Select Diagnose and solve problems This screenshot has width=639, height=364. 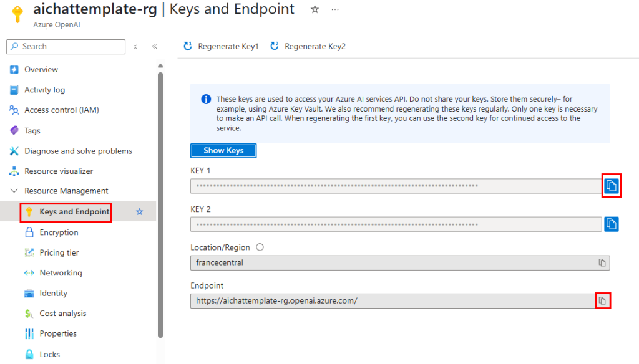click(78, 151)
